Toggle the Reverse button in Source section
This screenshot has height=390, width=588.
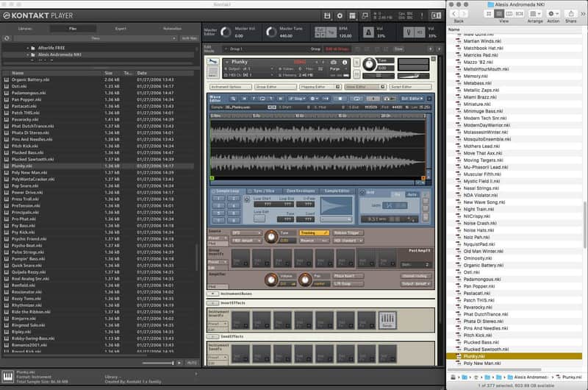click(x=314, y=241)
